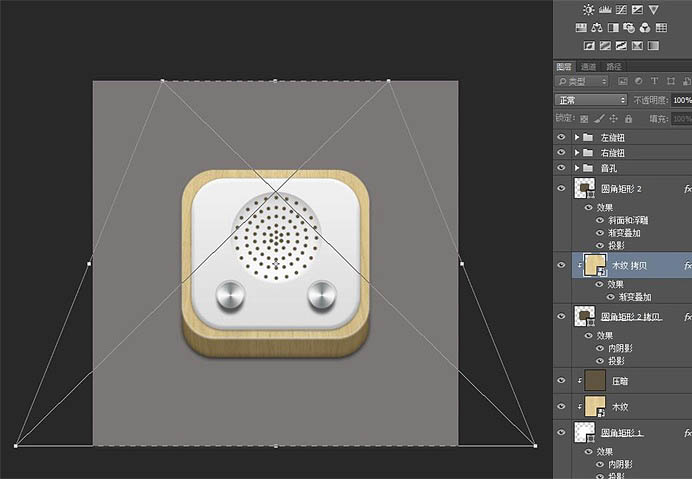The image size is (692, 479).
Task: Hide the 左旋钮 layer group
Action: (x=561, y=137)
